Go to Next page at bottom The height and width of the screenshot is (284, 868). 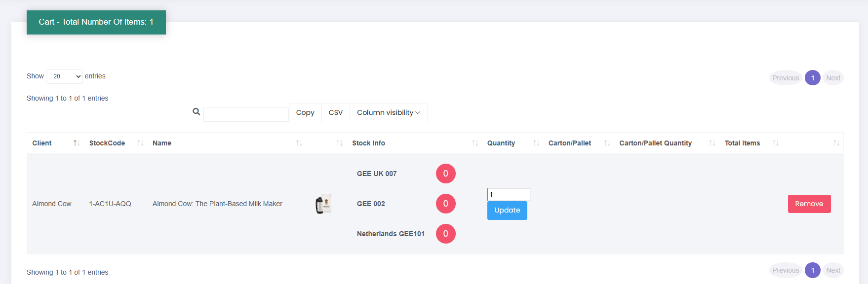(x=833, y=270)
